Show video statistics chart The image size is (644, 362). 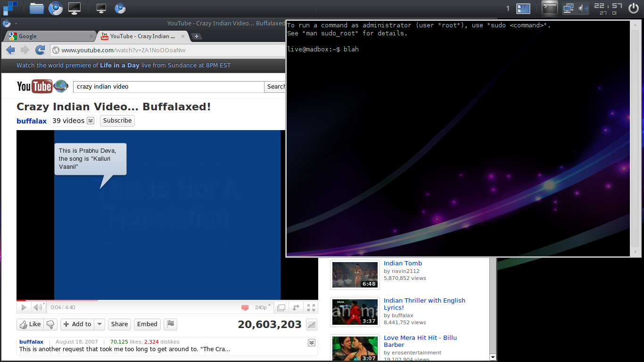[x=311, y=324]
